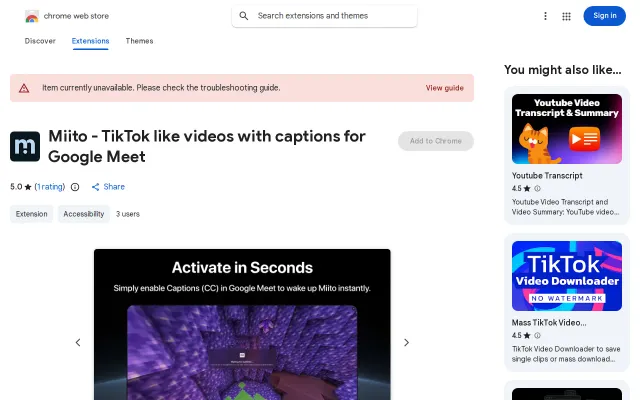Click the disabled Add to Chrome button

[x=436, y=141]
